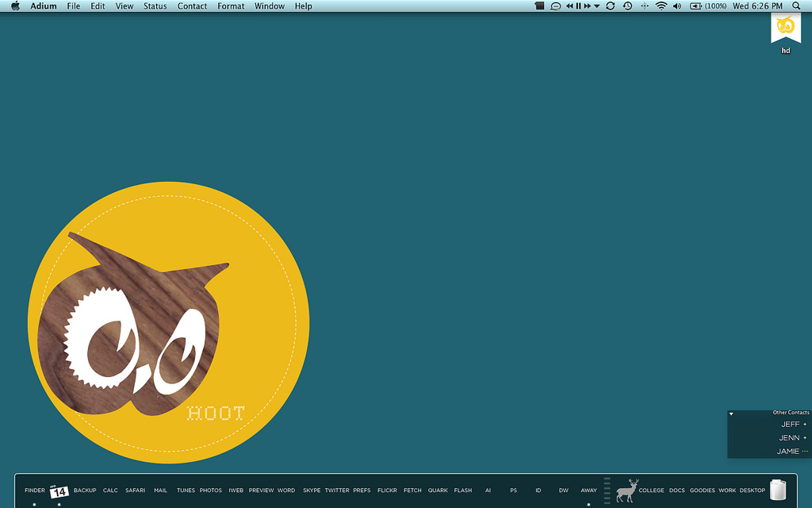Open the Status menu
The width and height of the screenshot is (812, 508).
155,6
